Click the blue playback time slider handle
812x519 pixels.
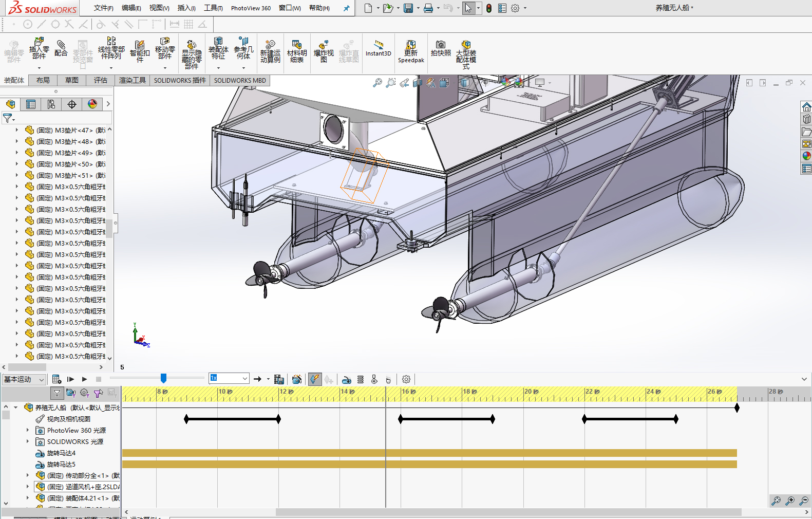tap(163, 378)
